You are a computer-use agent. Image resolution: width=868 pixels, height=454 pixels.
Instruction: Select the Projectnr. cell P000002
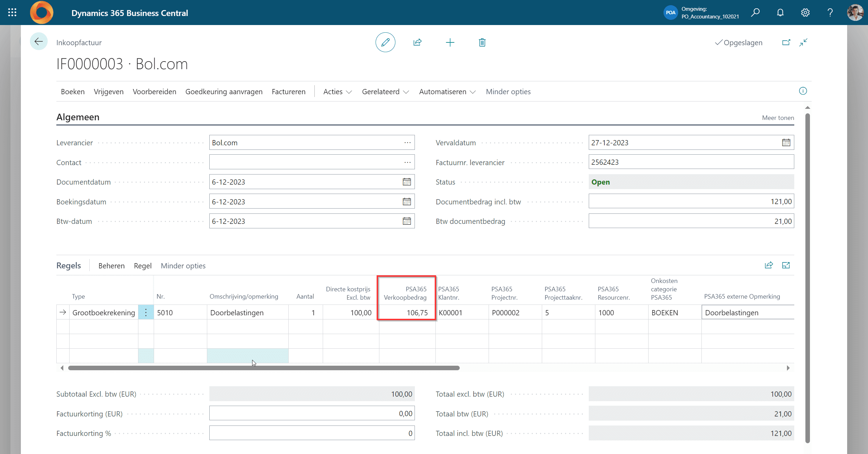[515, 313]
